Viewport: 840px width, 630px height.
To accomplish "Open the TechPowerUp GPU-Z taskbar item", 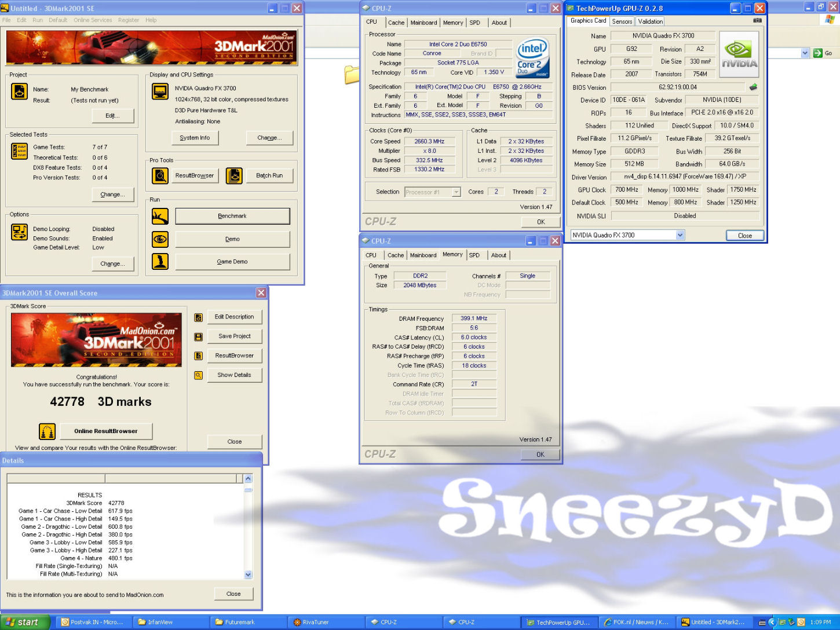I will click(558, 622).
